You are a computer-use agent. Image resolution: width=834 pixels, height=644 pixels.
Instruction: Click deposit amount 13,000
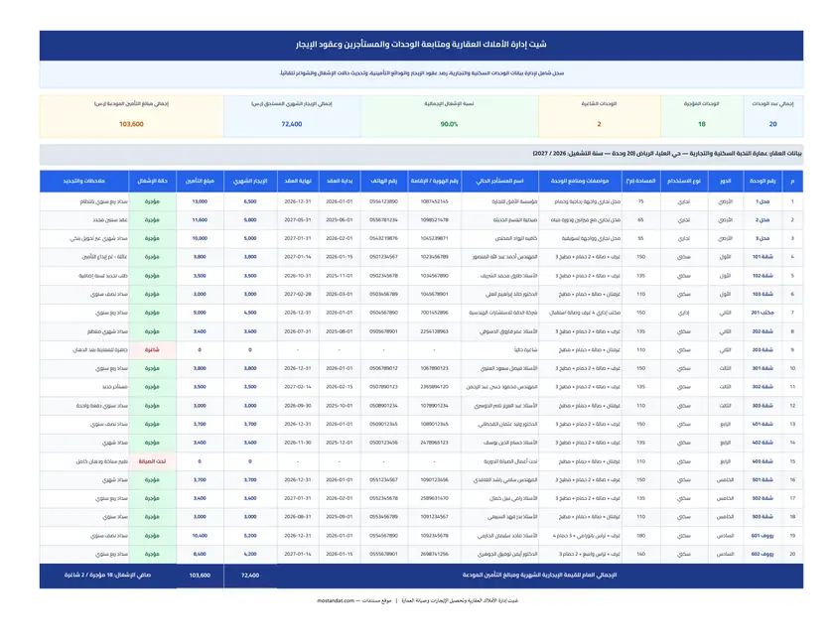200,201
